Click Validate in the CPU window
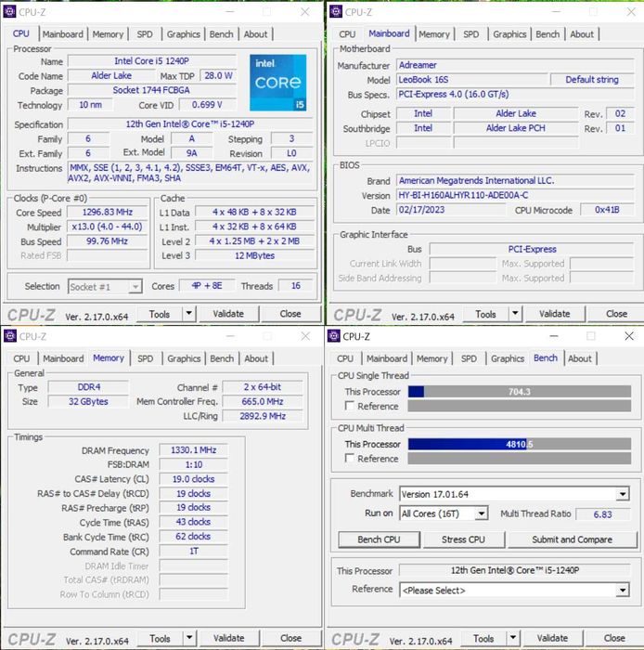The image size is (644, 650). tap(228, 314)
